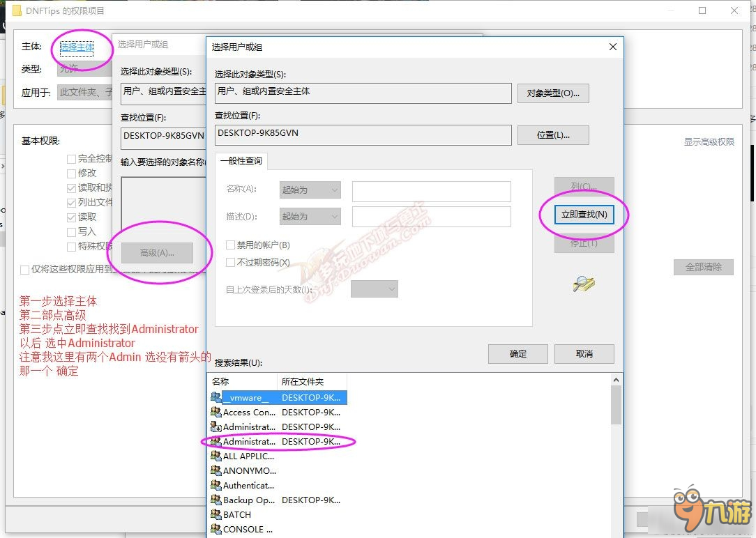The width and height of the screenshot is (756, 538).
Task: Select the 一般性查询 tab
Action: [x=241, y=161]
